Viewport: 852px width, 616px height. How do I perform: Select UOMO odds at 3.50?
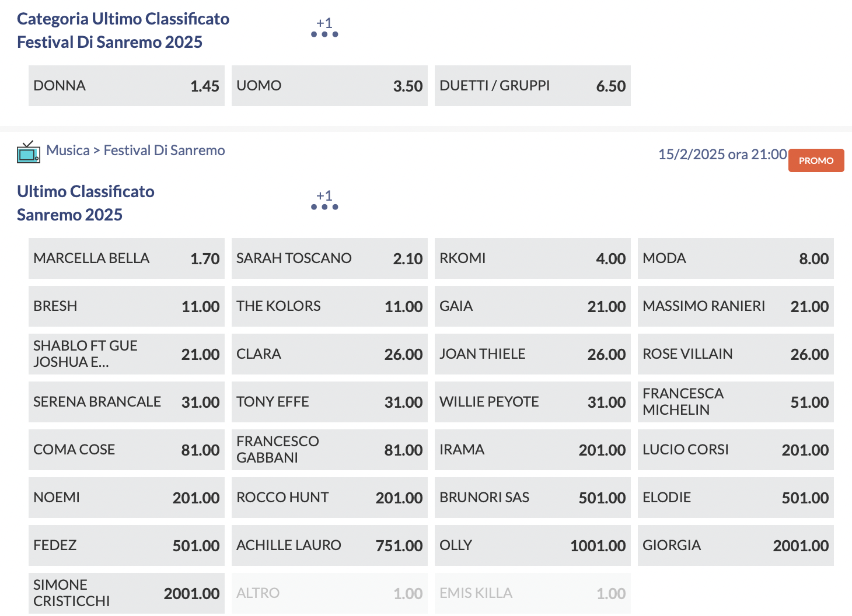tap(329, 86)
